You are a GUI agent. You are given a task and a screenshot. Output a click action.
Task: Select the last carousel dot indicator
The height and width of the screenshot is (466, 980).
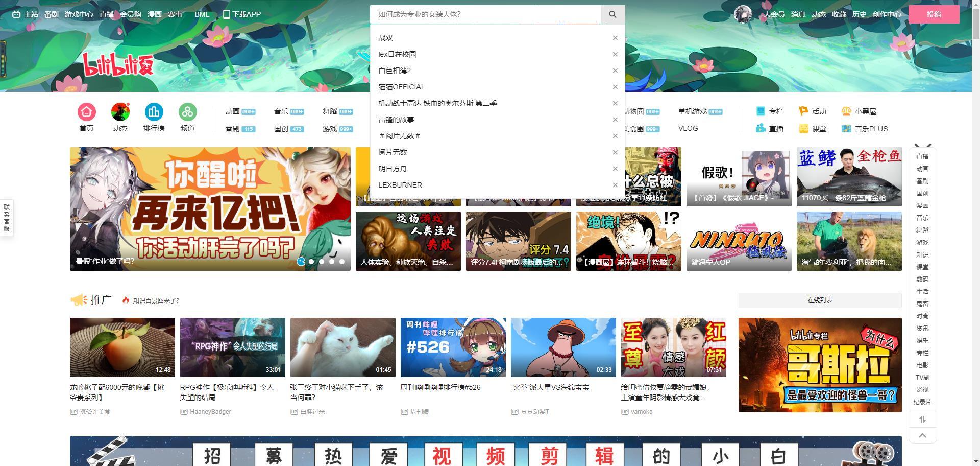click(x=342, y=262)
